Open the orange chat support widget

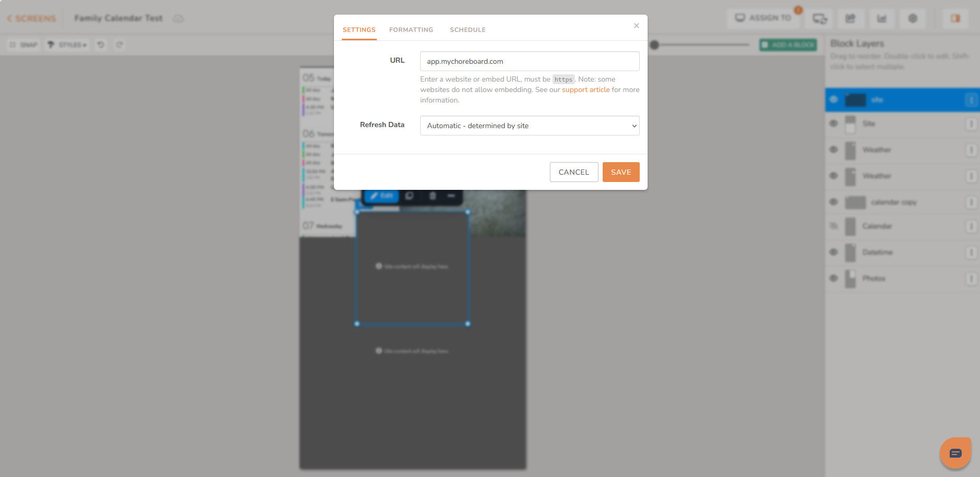pyautogui.click(x=955, y=453)
